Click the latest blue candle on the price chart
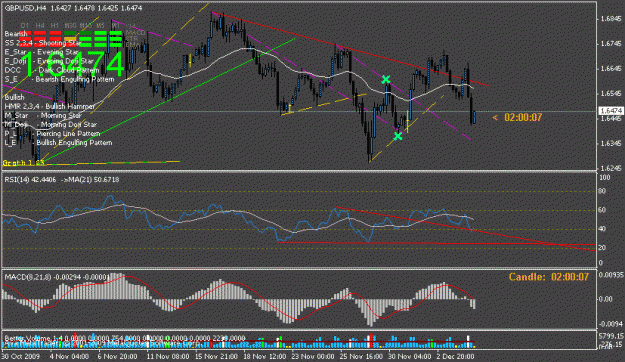 [475, 117]
